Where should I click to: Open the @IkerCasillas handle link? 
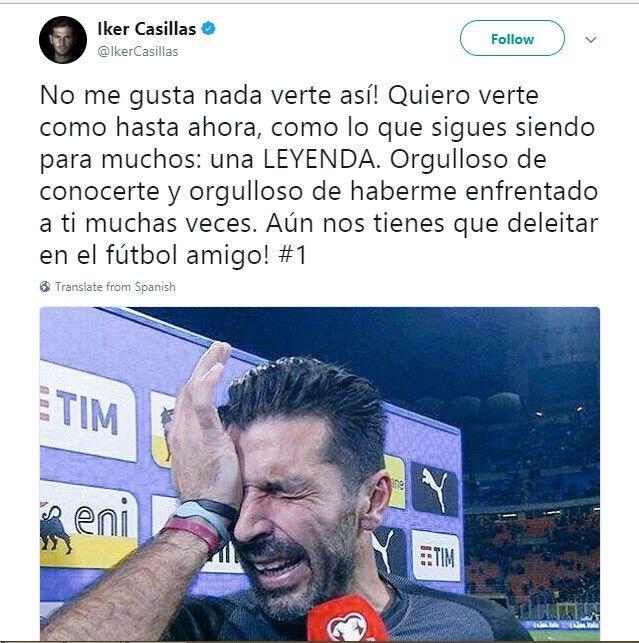click(138, 52)
